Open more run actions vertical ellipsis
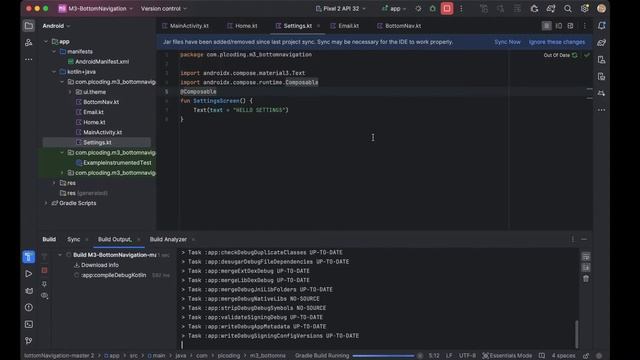640x360 pixels. point(461,9)
